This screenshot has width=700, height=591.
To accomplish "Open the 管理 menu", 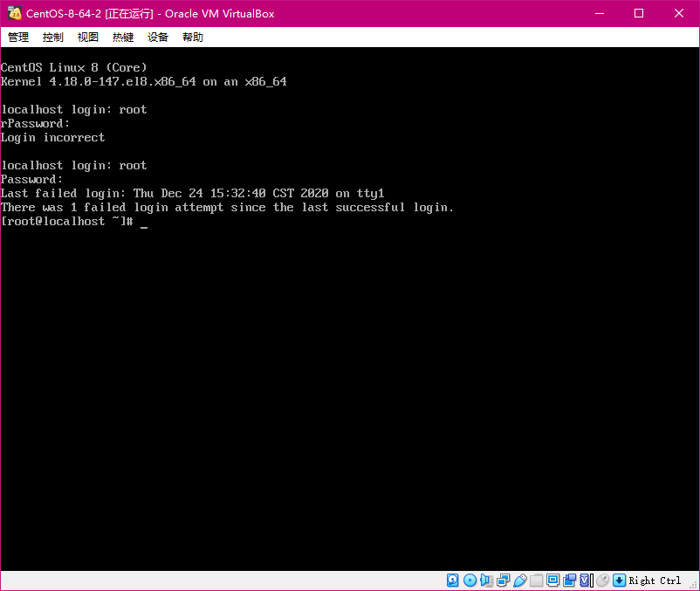I will click(17, 37).
